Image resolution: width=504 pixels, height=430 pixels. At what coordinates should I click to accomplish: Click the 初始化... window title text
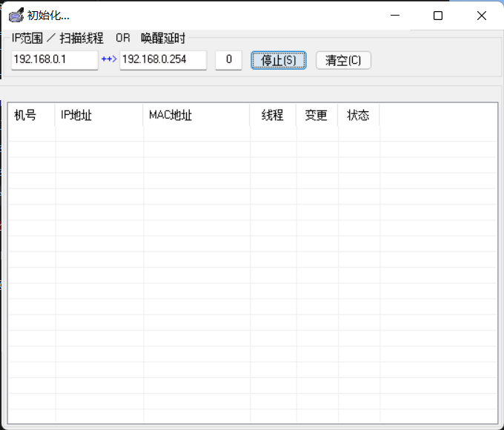[x=48, y=16]
